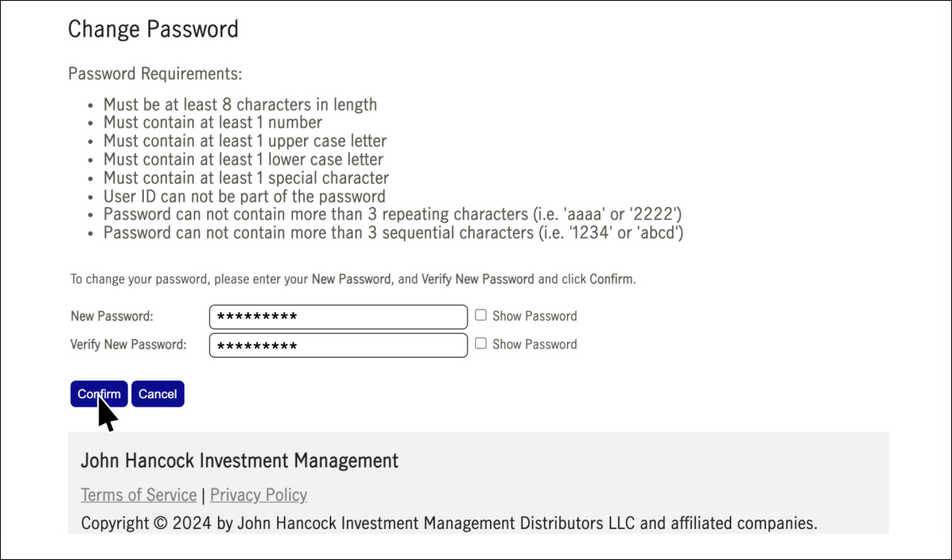Submit the password change via Confirm
This screenshot has width=952, height=560.
tap(99, 394)
